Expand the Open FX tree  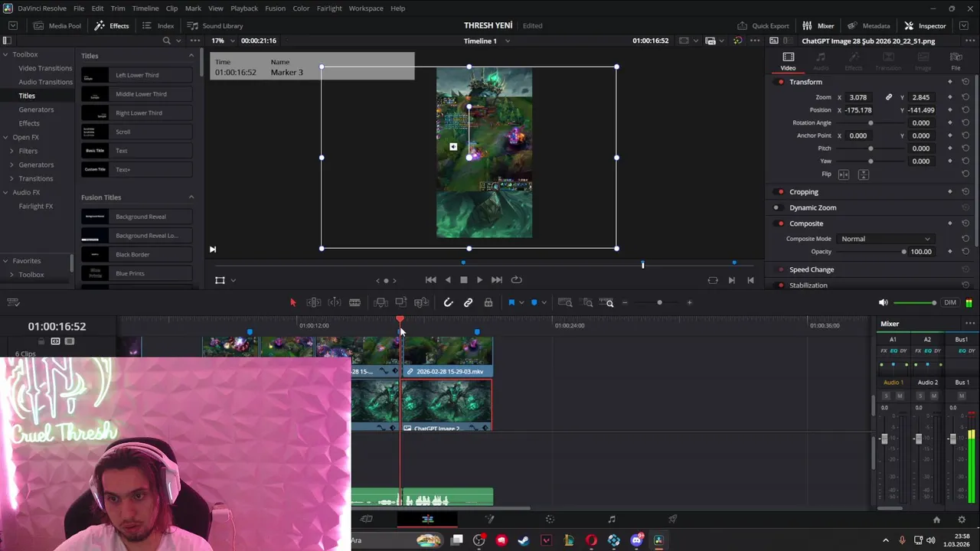point(5,137)
